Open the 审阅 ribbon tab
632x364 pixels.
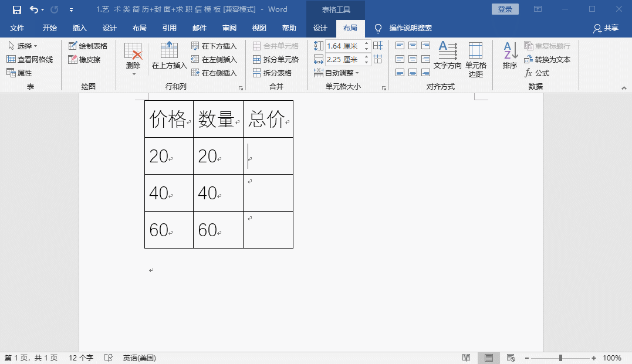[229, 28]
